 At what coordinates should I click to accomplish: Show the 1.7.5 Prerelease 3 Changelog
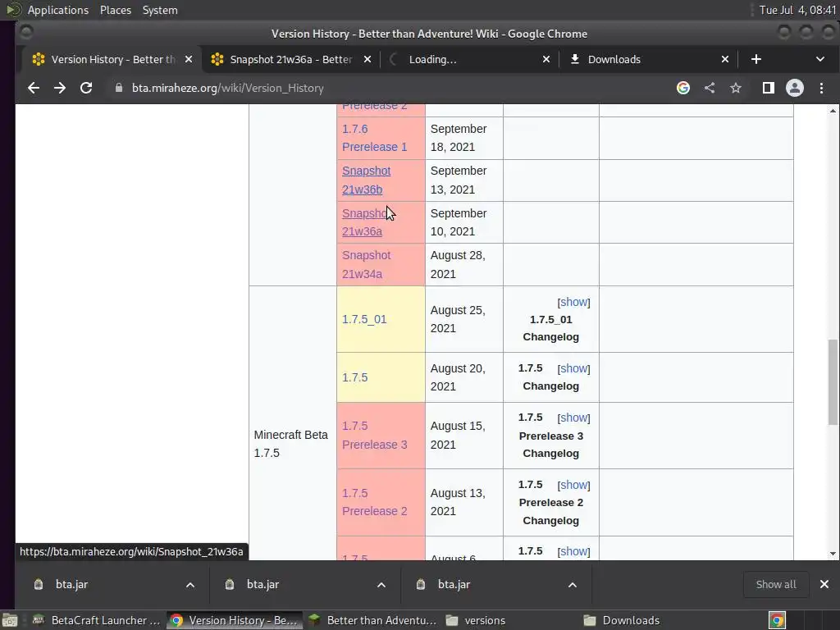coord(573,418)
